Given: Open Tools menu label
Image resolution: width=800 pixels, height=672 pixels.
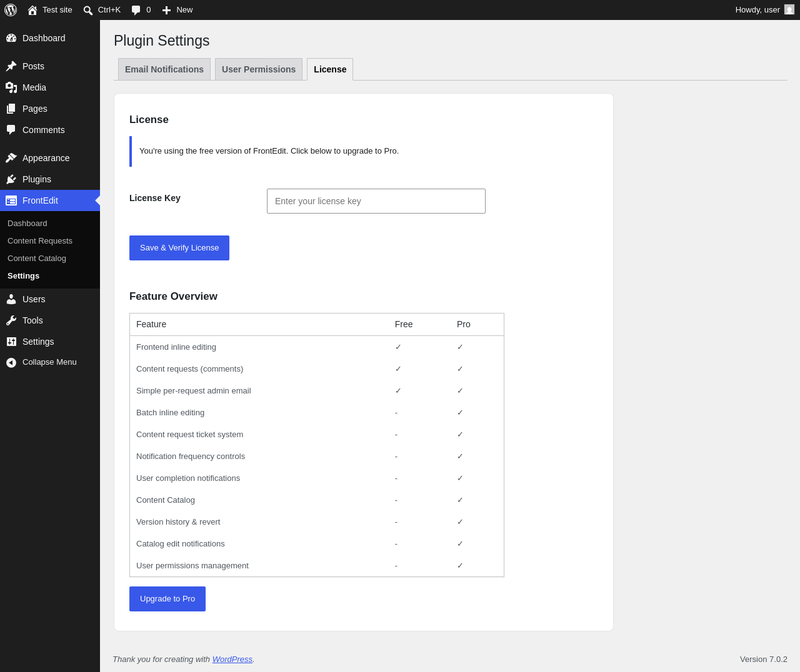Looking at the screenshot, I should [32, 320].
